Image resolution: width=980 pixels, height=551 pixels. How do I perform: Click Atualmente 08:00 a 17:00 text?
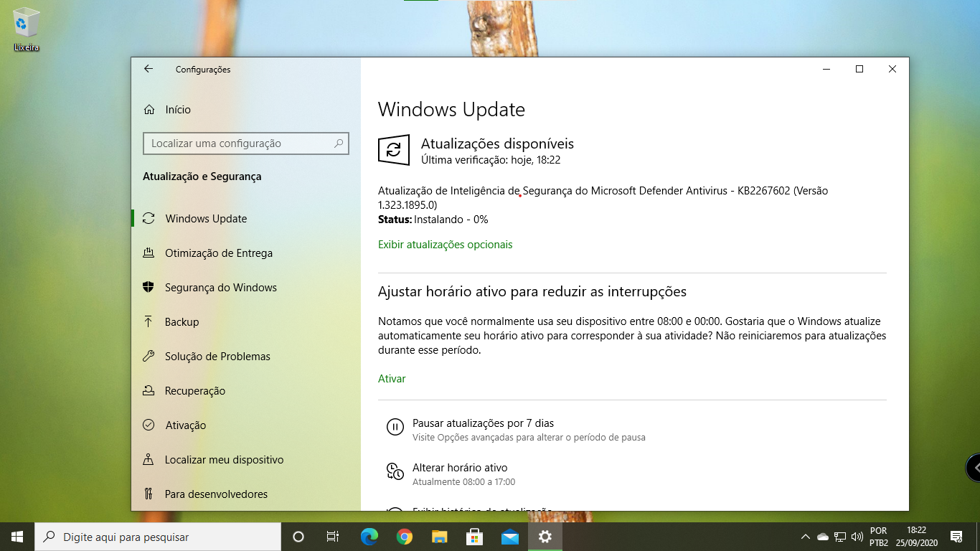point(463,482)
